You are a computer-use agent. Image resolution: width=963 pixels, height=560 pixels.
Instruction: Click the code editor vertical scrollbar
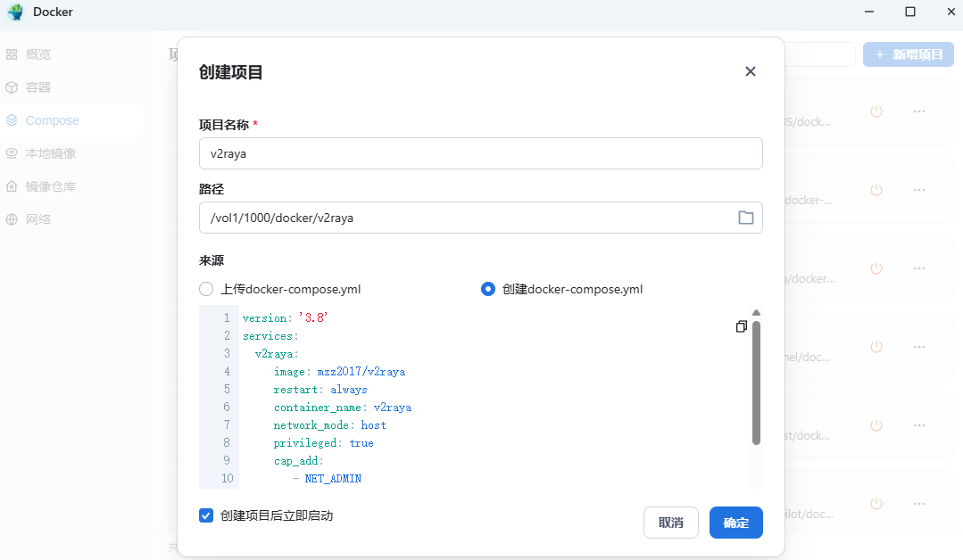coord(756,382)
